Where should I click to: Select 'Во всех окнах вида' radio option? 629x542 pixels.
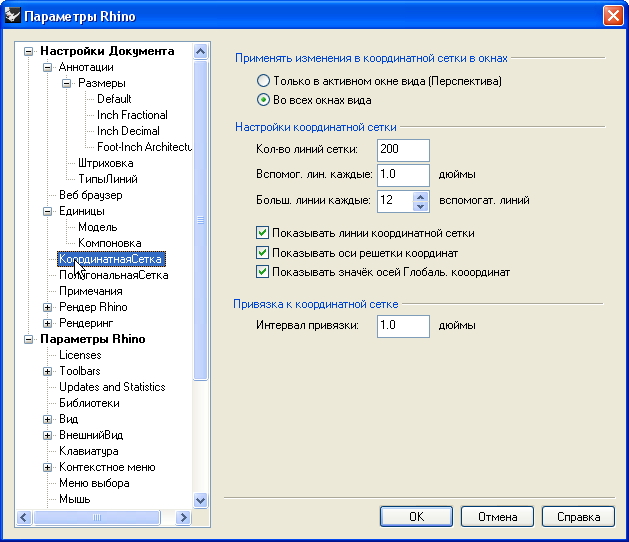263,100
